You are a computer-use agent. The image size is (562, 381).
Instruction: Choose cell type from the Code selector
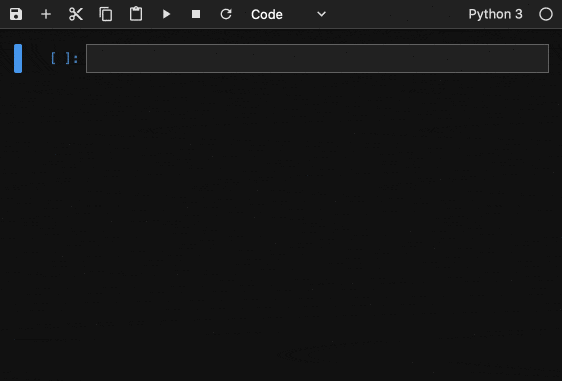[289, 14]
